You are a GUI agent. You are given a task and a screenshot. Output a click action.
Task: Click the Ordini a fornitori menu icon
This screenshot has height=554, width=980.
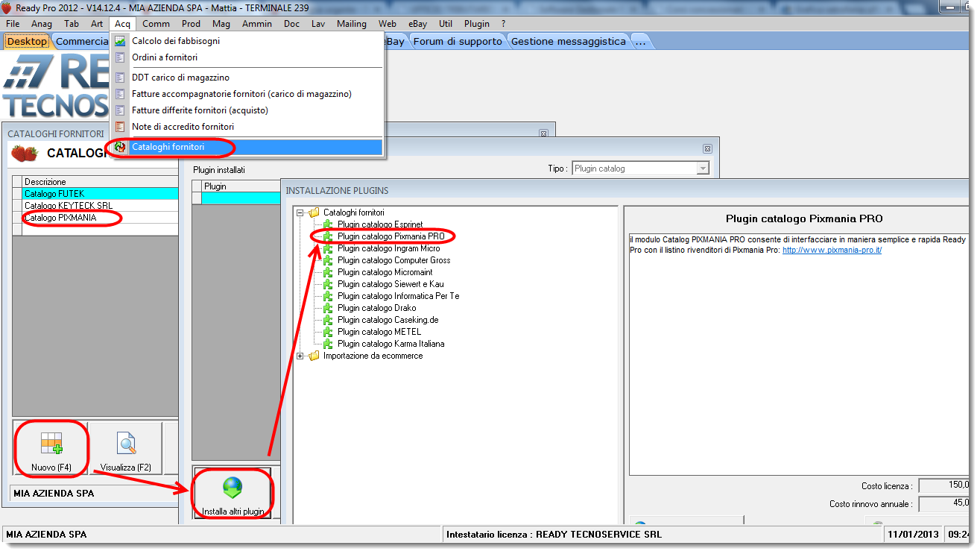pos(120,57)
